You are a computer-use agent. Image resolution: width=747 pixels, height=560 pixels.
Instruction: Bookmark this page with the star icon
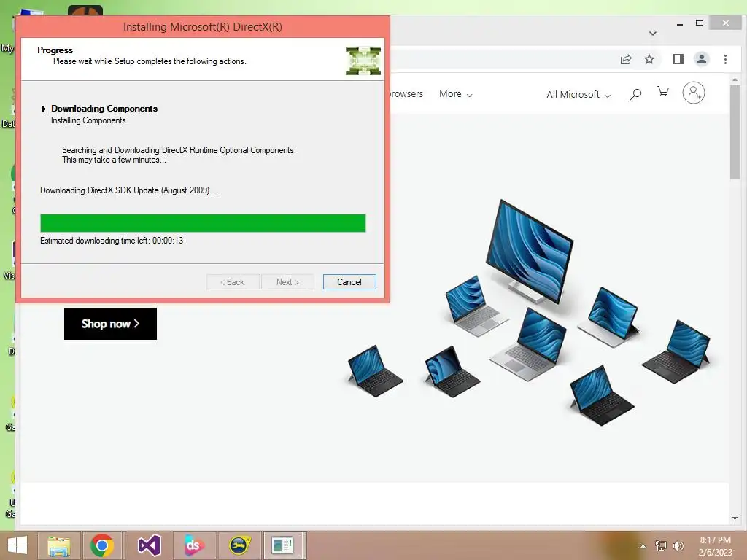click(649, 60)
